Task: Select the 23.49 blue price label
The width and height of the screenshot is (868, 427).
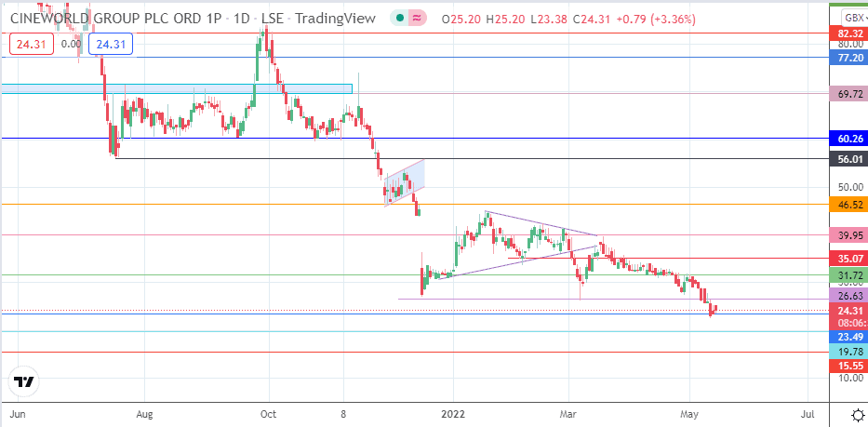Action: point(848,336)
